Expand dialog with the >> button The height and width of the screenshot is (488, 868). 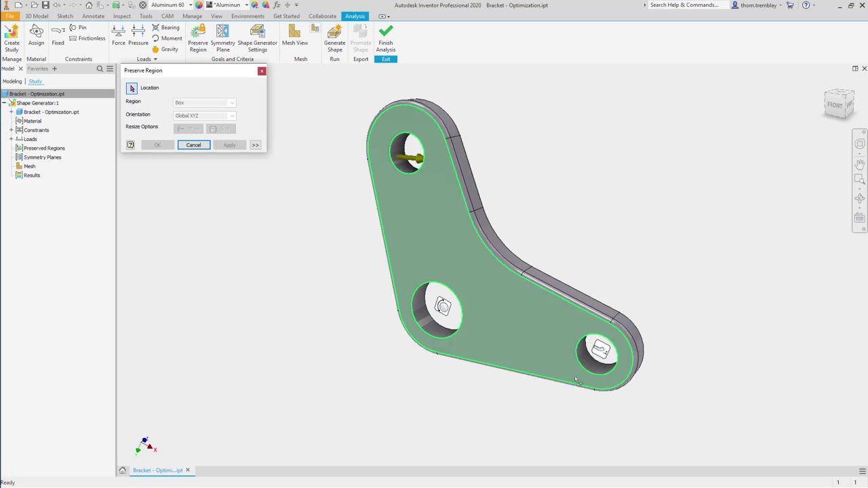coord(255,145)
